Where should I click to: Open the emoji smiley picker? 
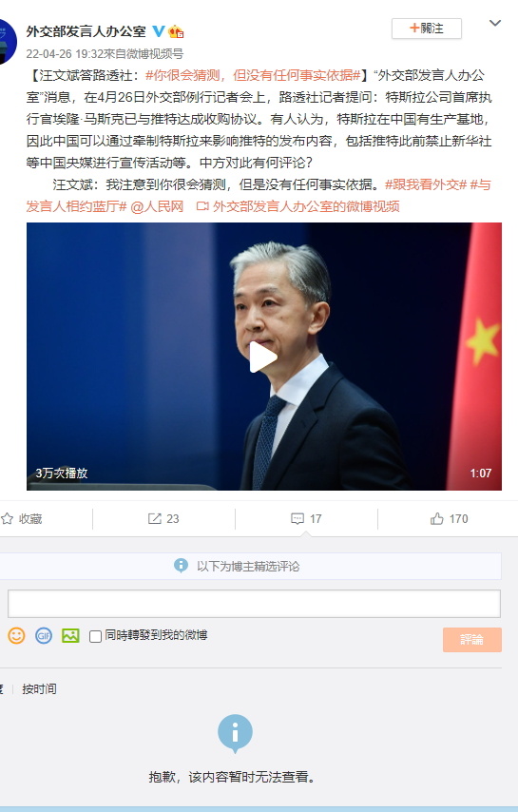click(16, 635)
